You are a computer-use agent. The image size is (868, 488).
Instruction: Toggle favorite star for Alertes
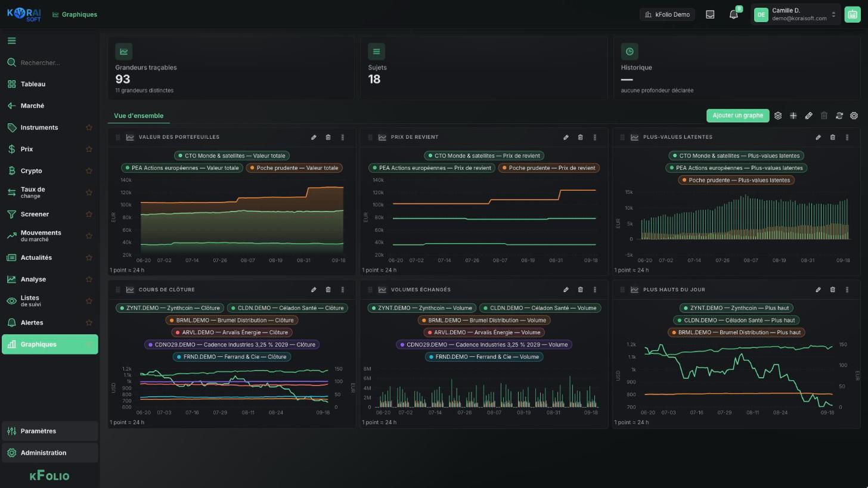89,323
